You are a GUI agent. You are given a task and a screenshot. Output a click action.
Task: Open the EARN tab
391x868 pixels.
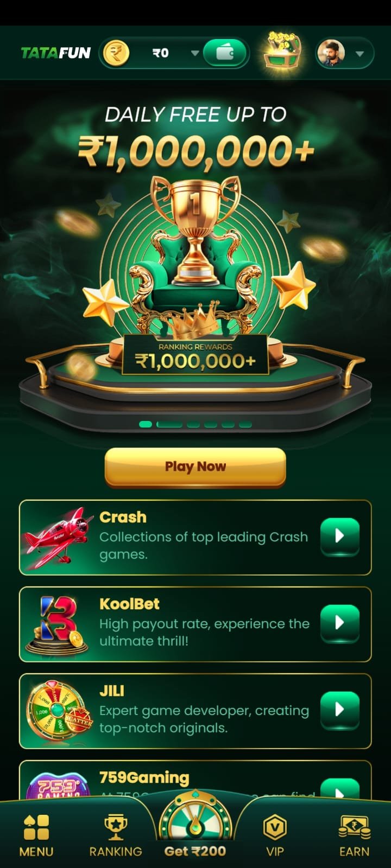pyautogui.click(x=354, y=835)
